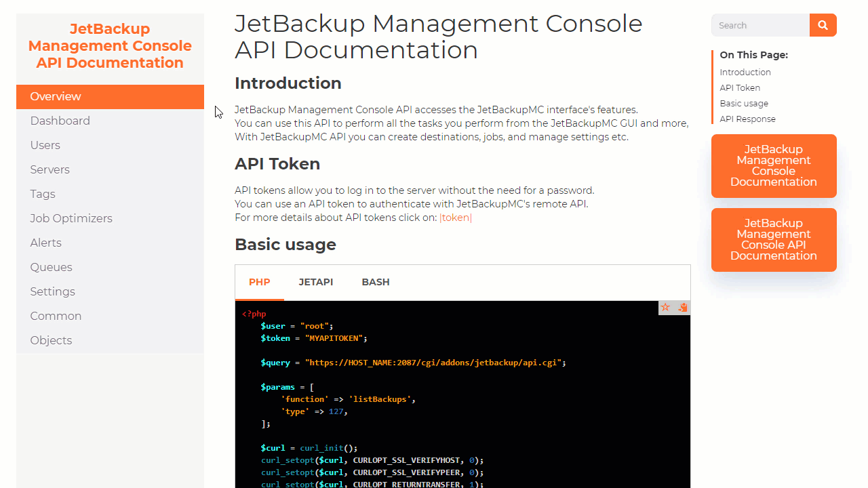The image size is (868, 488).
Task: Open the Dashboard sidebar section
Action: click(x=110, y=121)
